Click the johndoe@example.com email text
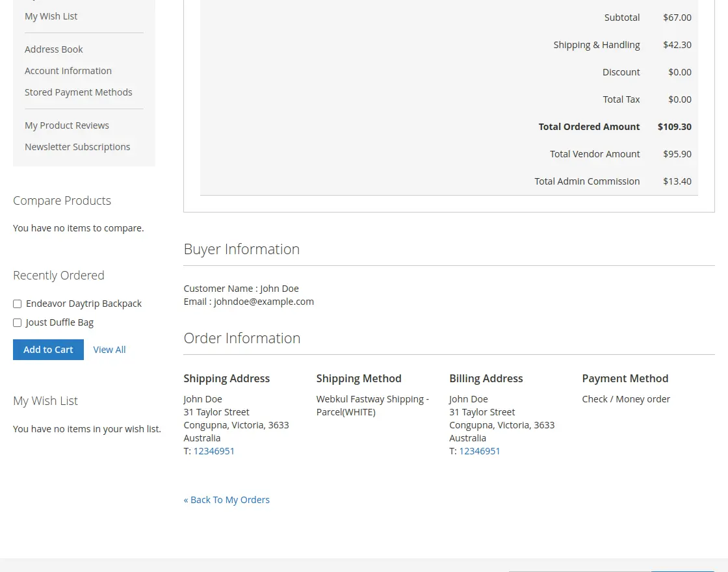Screen dimensions: 728x572 (x=264, y=302)
